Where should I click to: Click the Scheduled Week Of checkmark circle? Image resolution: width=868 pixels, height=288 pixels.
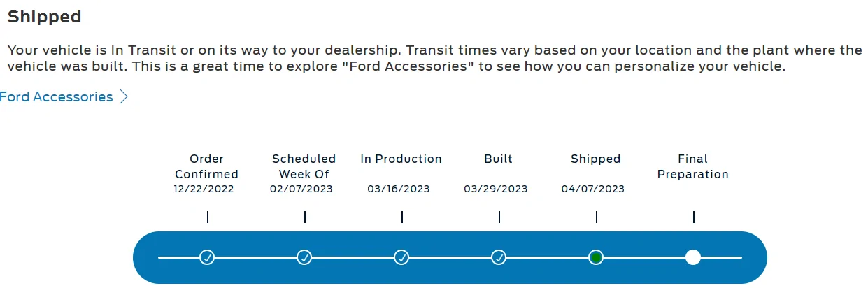coord(304,257)
